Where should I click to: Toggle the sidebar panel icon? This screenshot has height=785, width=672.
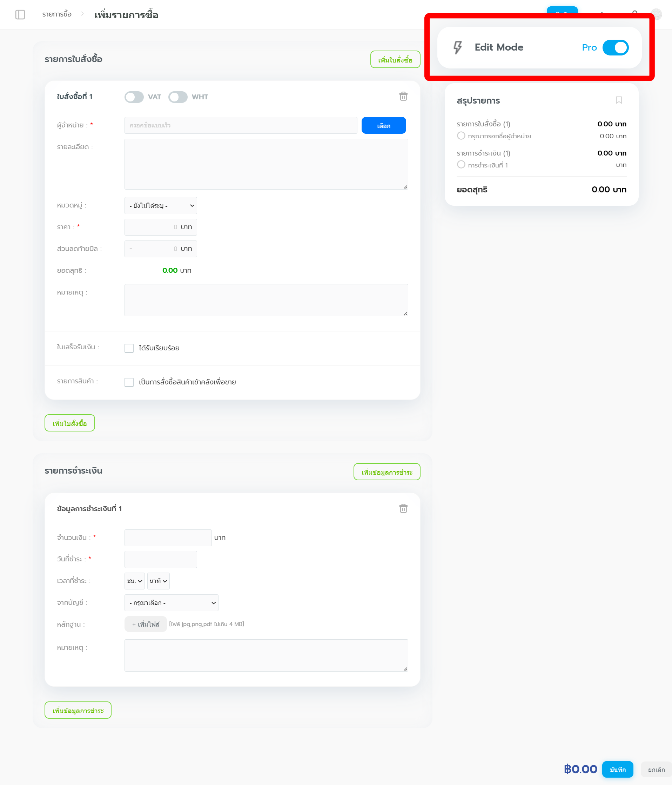pos(20,15)
